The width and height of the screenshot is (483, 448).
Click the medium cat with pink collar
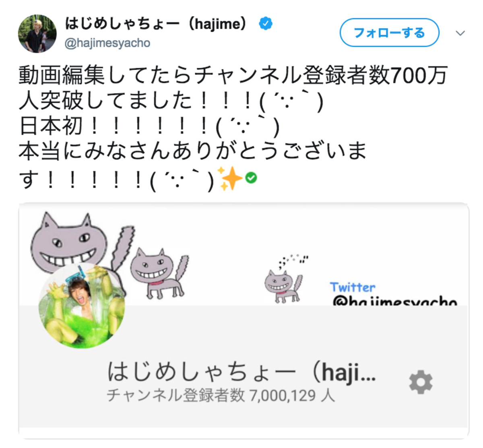click(x=159, y=274)
